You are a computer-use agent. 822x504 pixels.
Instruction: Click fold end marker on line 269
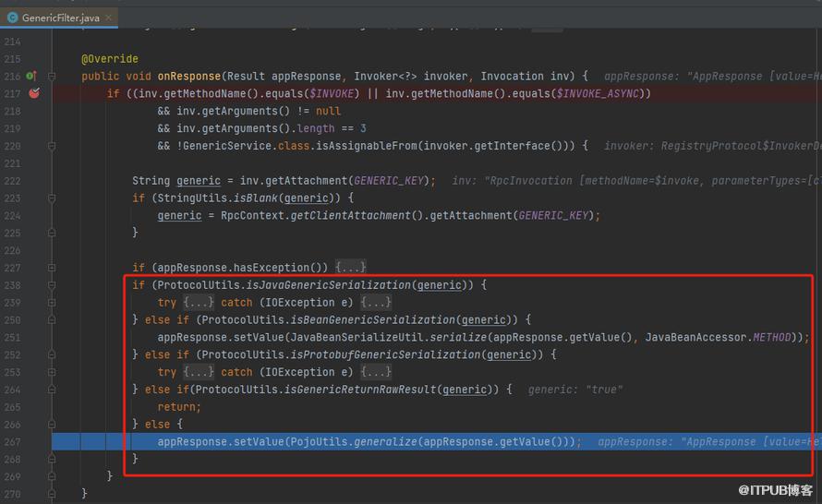pos(52,476)
